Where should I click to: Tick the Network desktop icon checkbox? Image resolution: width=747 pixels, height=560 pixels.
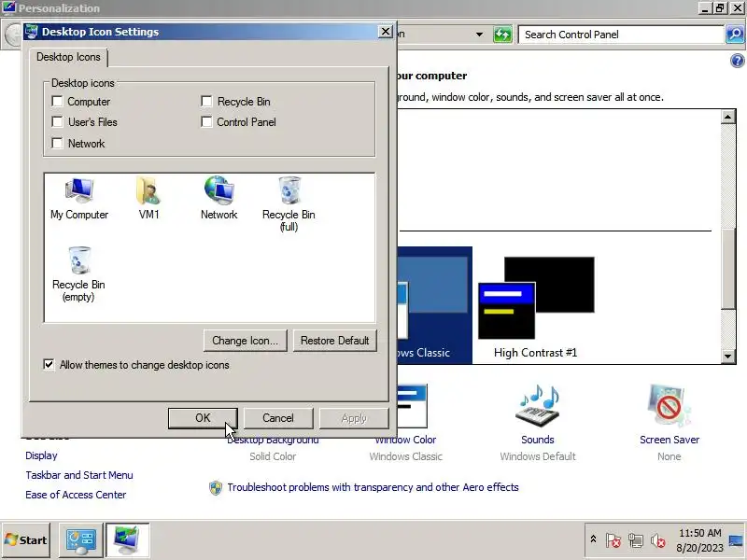click(x=57, y=143)
